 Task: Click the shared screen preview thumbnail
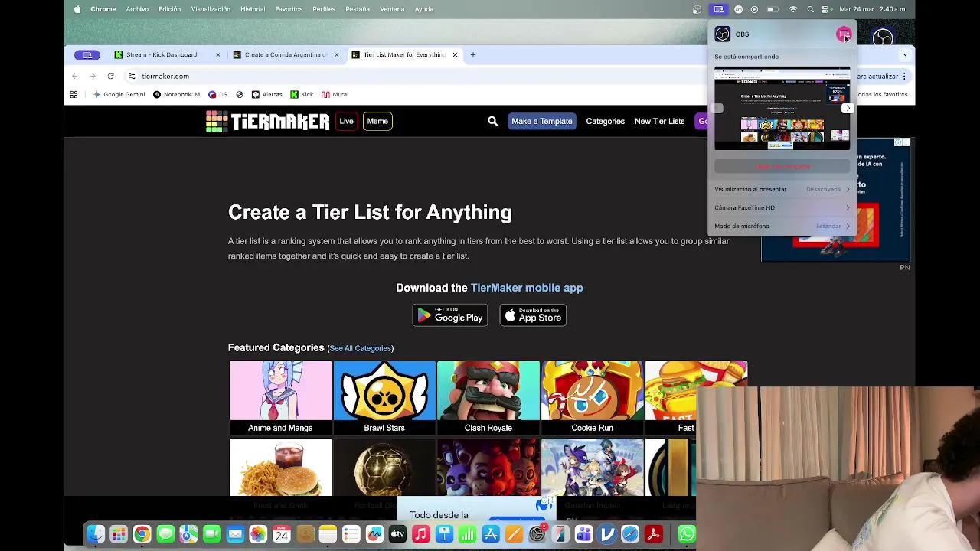tap(782, 108)
